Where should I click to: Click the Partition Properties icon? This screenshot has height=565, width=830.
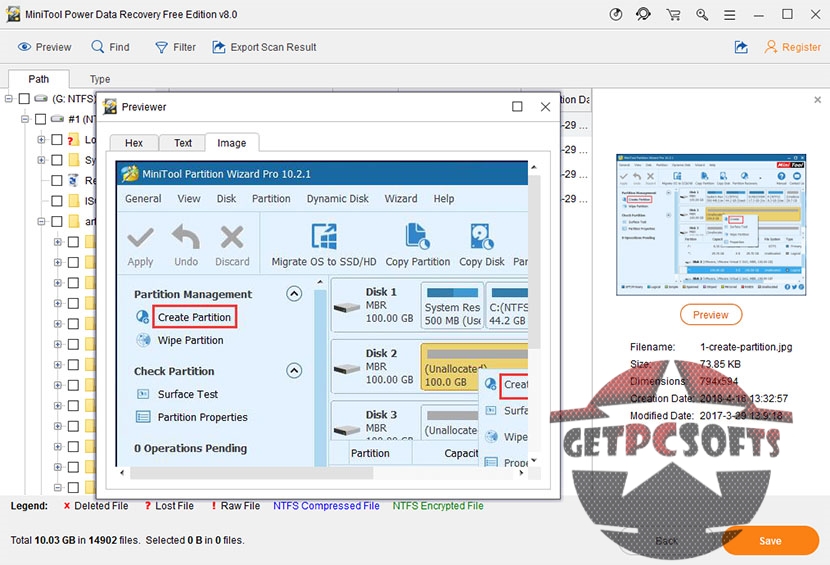click(x=143, y=417)
